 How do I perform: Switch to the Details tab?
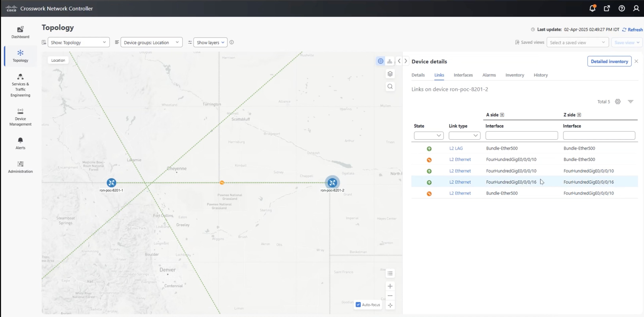point(418,75)
